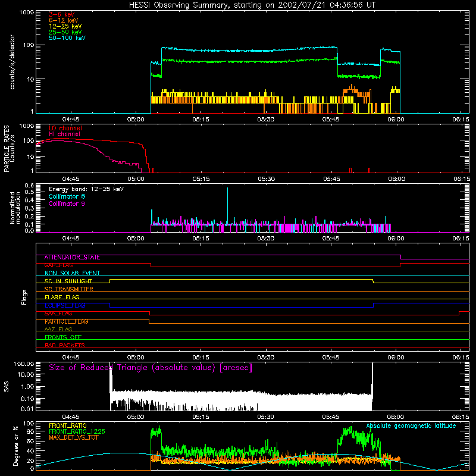The image size is (476, 476).
Task: Click the counts/s/detector axis label
Action: pyautogui.click(x=12, y=62)
